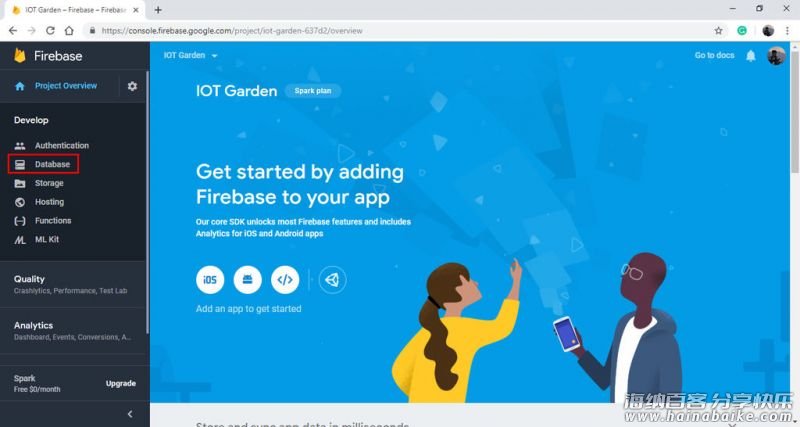Open project settings gear icon
This screenshot has height=427, width=800.
click(132, 86)
